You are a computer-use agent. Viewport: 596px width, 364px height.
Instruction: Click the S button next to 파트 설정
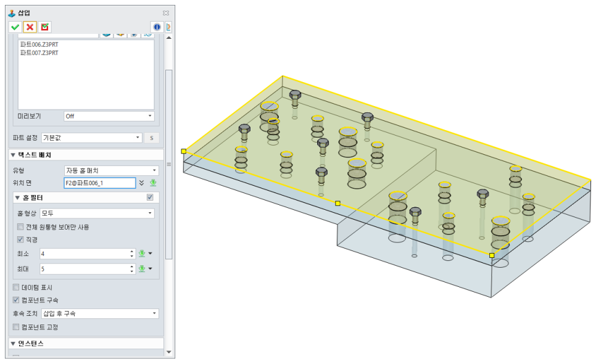click(x=151, y=138)
